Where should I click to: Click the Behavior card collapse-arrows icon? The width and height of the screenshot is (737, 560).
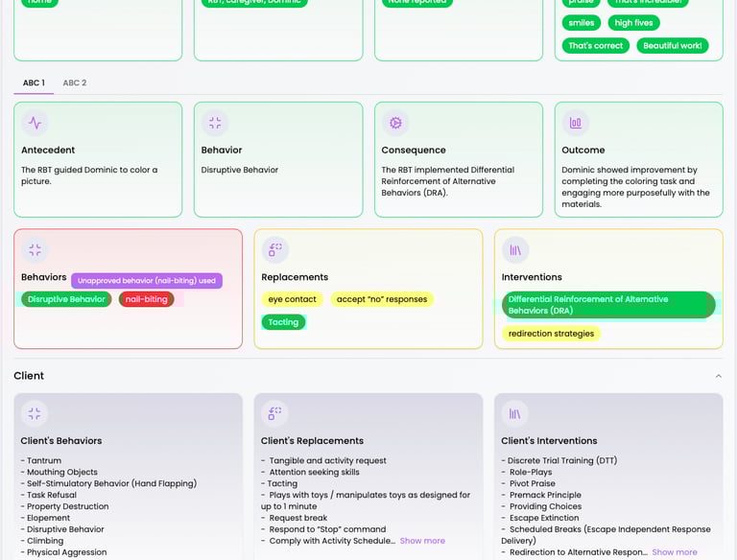[x=215, y=123]
